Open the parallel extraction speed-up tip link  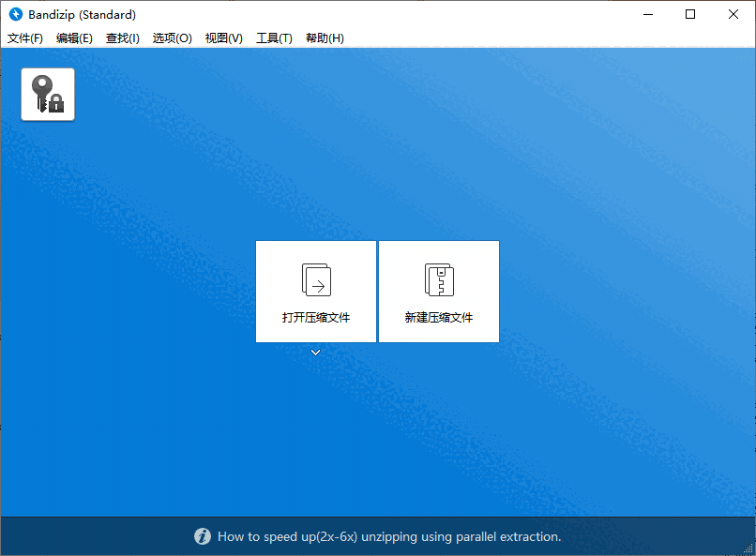[x=388, y=536]
